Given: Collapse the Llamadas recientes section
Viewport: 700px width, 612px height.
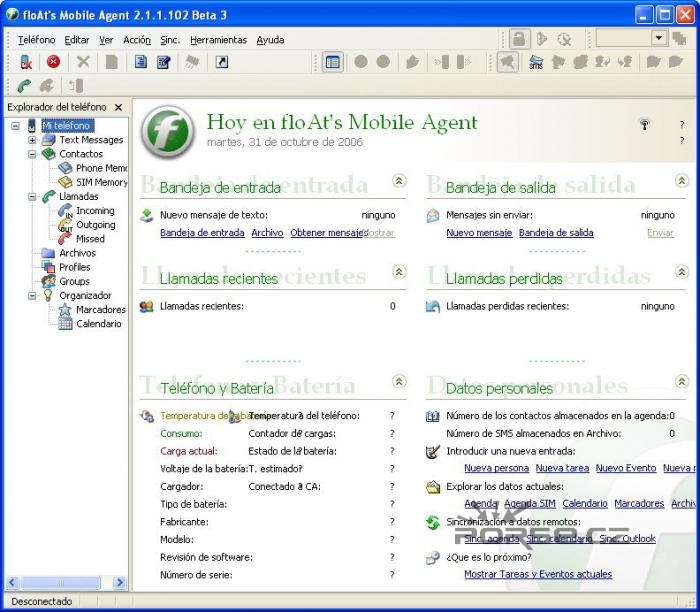Looking at the screenshot, I should [399, 271].
